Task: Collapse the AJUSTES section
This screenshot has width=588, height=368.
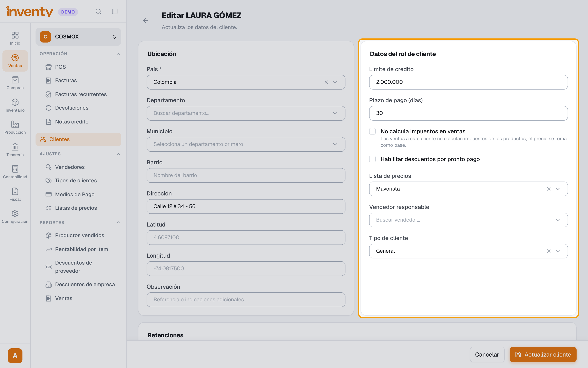Action: pyautogui.click(x=118, y=154)
